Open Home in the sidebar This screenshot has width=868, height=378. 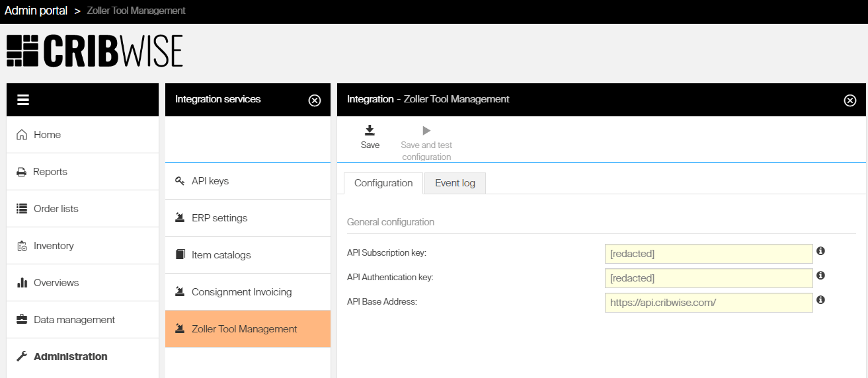[x=47, y=135]
